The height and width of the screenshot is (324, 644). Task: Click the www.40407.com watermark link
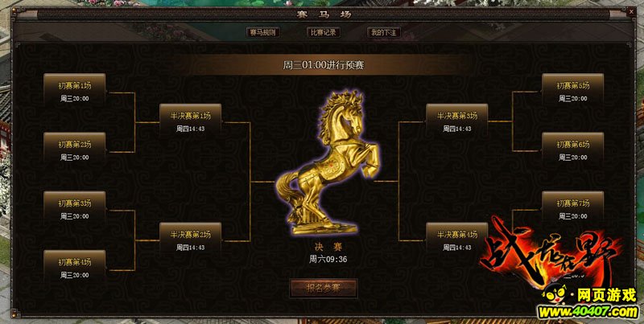[588, 312]
